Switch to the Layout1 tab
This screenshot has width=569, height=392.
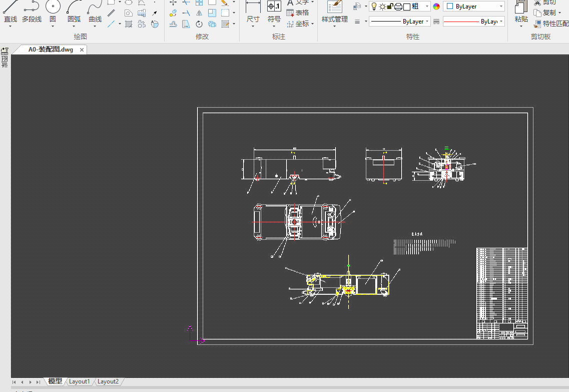(x=80, y=381)
